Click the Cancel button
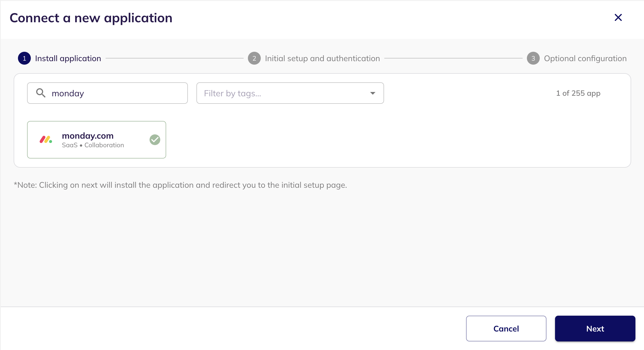This screenshot has width=644, height=350. coord(506,329)
